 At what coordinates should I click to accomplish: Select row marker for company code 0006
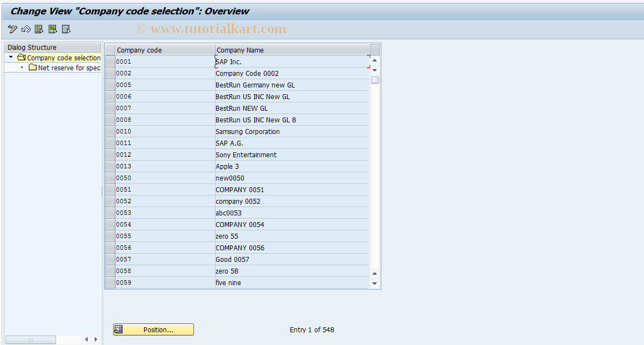coord(110,96)
